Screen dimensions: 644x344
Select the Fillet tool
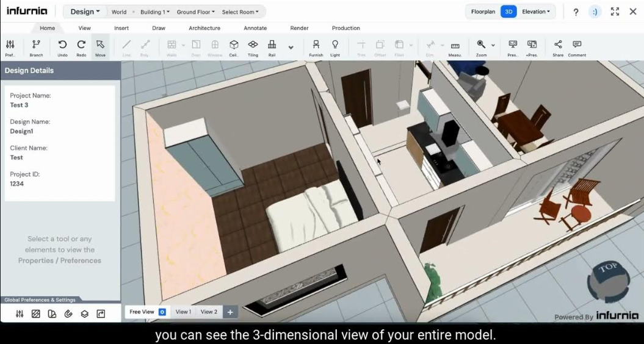(399, 48)
